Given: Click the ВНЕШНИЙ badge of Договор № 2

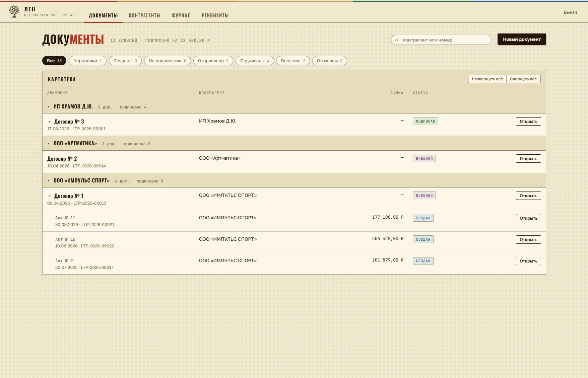Looking at the screenshot, I should [424, 158].
